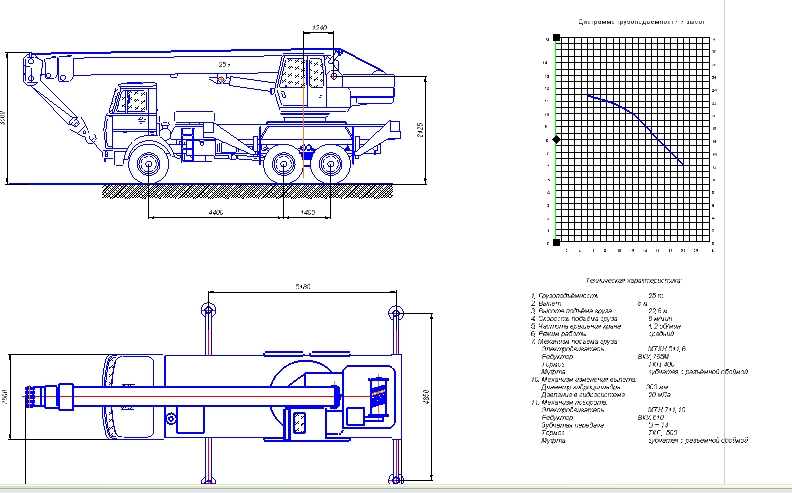This screenshot has height=493, width=792.
Task: Select the '6. Режим работы' line
Action: pos(559,334)
